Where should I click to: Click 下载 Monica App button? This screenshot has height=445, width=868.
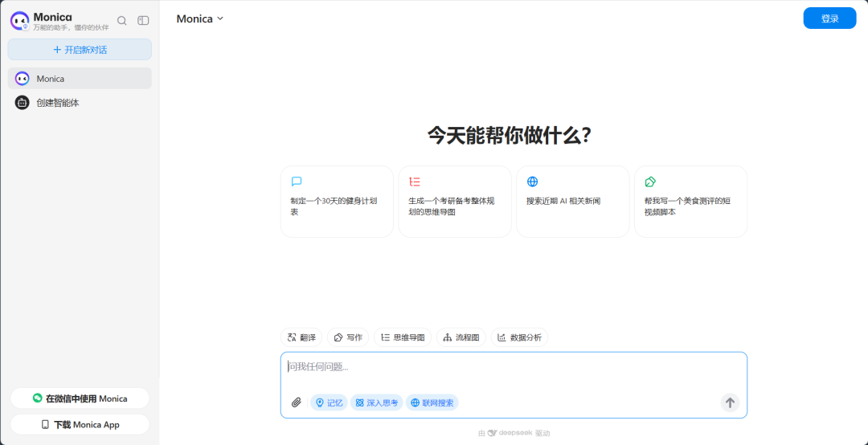(x=80, y=425)
